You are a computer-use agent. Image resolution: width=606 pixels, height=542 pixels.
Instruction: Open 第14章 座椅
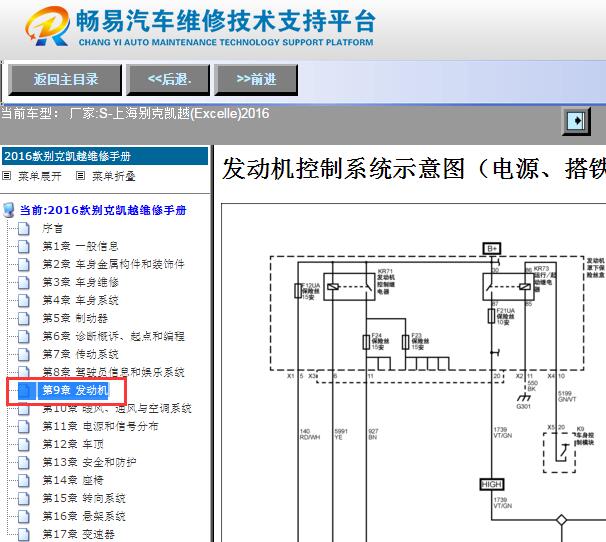tap(73, 480)
